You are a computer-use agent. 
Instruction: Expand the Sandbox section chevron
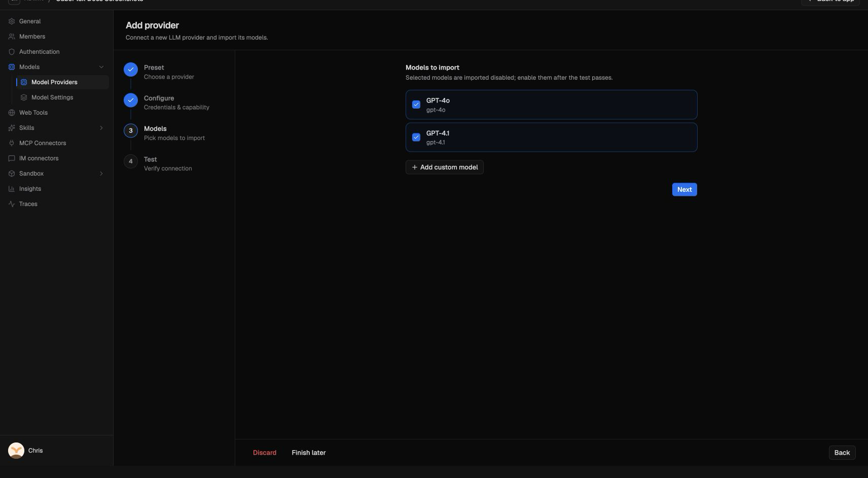click(x=101, y=174)
